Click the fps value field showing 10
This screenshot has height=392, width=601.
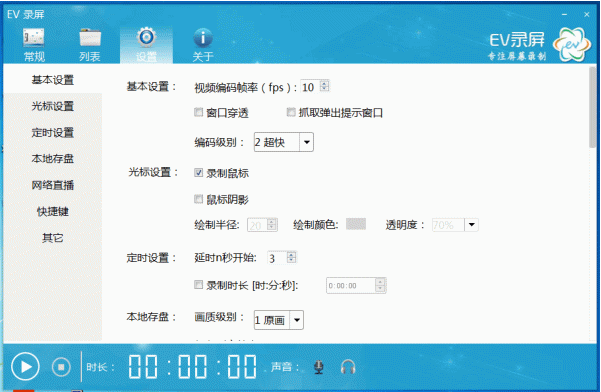pyautogui.click(x=310, y=87)
